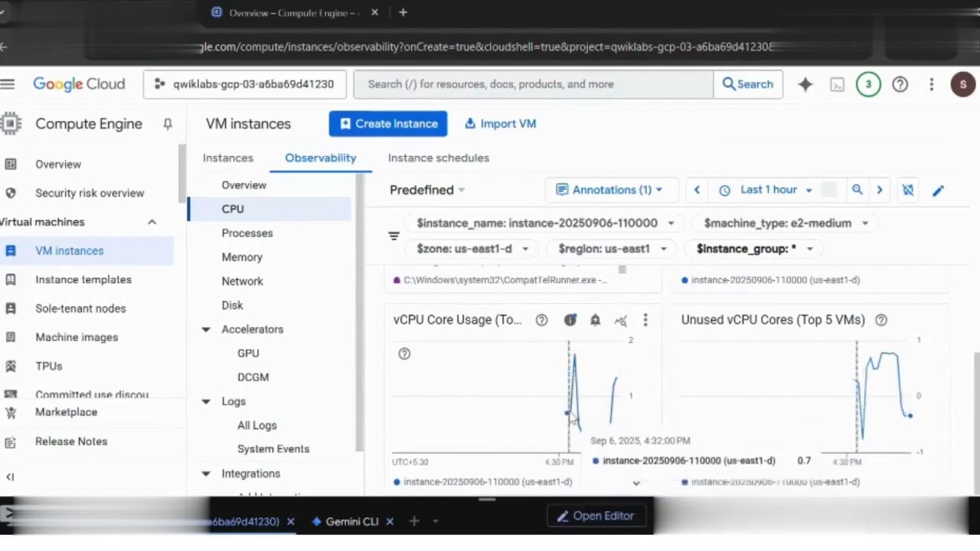
Task: Open the main navigation hamburger menu
Action: (8, 84)
